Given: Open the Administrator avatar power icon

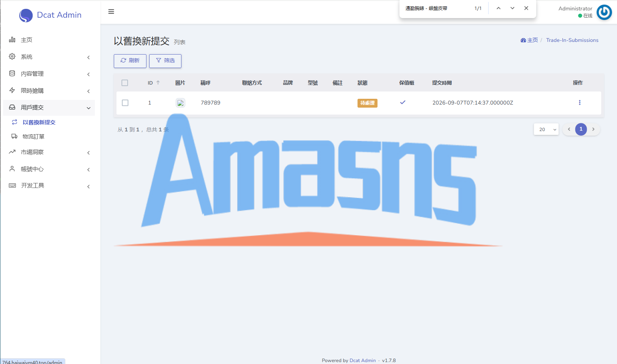Looking at the screenshot, I should pyautogui.click(x=604, y=12).
